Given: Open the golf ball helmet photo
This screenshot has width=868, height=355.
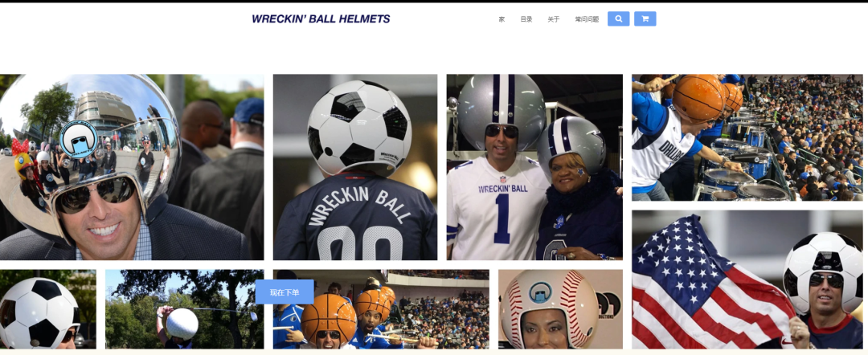Looking at the screenshot, I should tap(184, 309).
